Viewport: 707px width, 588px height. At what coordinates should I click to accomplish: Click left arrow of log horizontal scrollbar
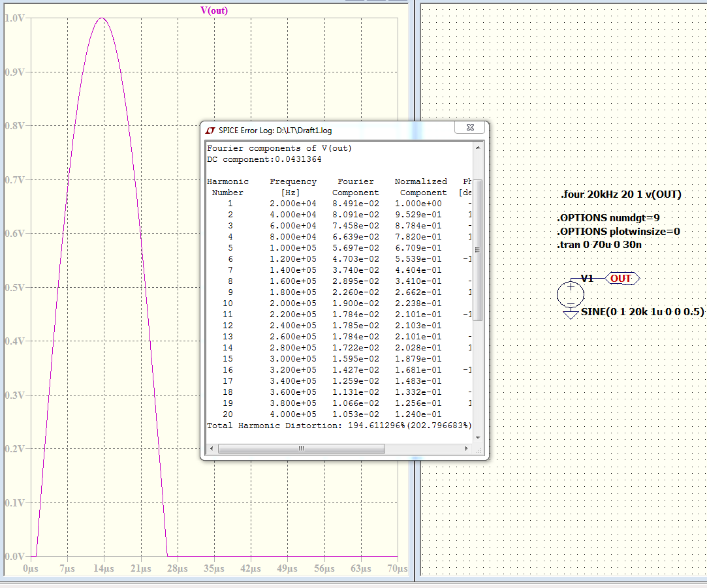(212, 449)
